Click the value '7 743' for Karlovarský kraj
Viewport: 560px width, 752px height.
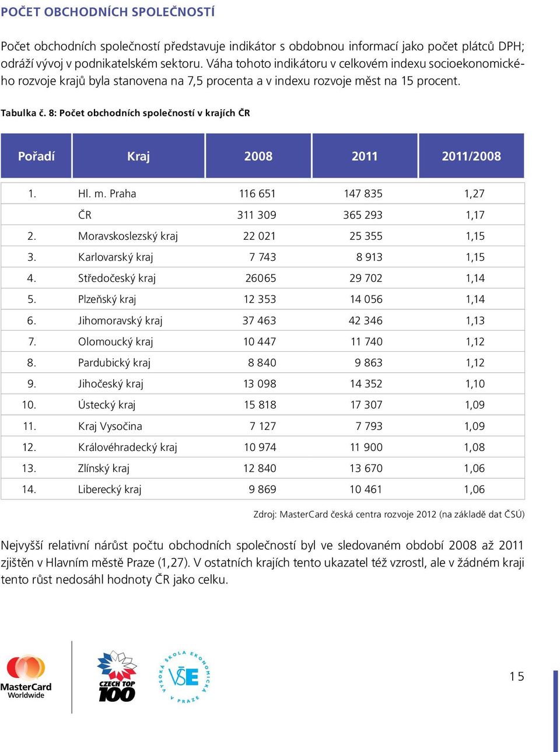(x=262, y=257)
